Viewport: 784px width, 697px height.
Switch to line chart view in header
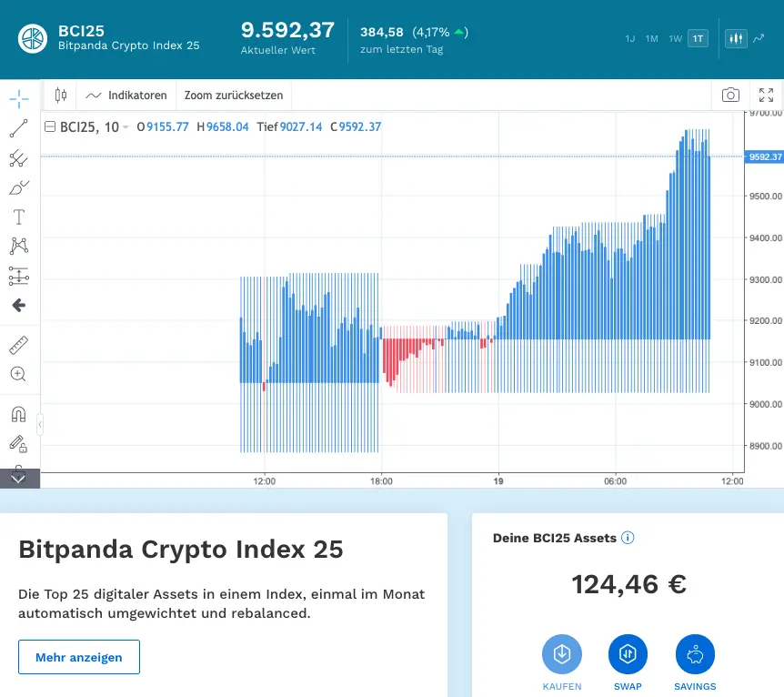click(x=759, y=38)
